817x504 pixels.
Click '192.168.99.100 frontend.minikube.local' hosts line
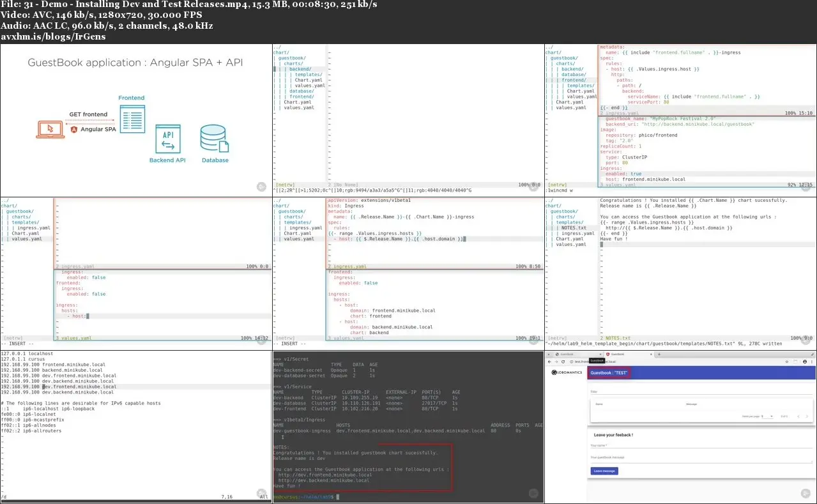click(x=52, y=364)
